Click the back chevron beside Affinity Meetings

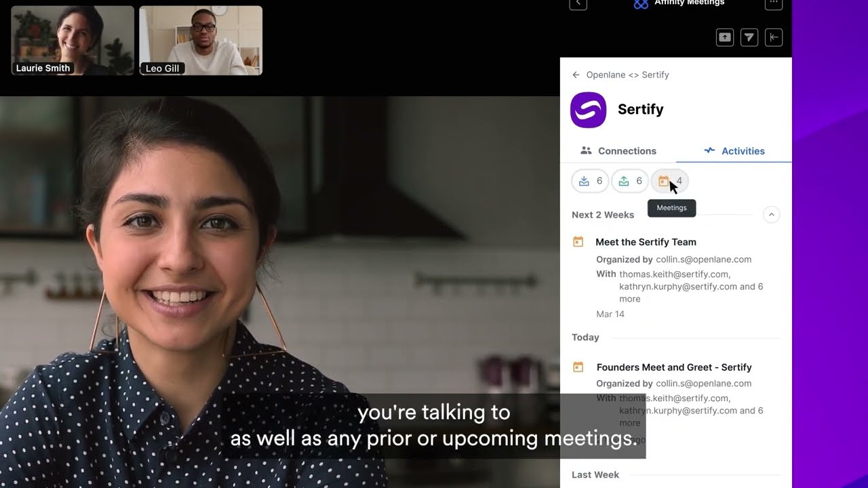(578, 3)
